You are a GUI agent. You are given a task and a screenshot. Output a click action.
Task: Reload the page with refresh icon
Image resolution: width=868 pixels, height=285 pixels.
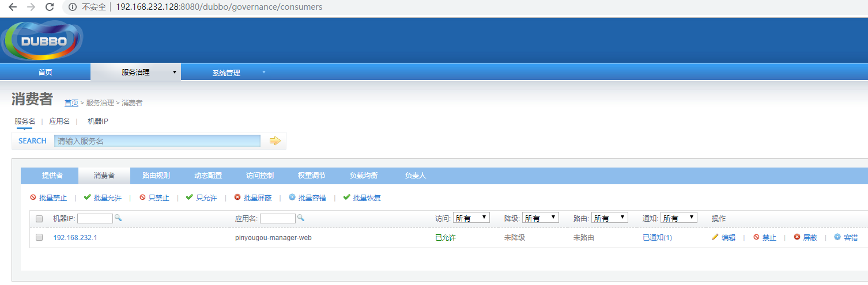pos(50,7)
